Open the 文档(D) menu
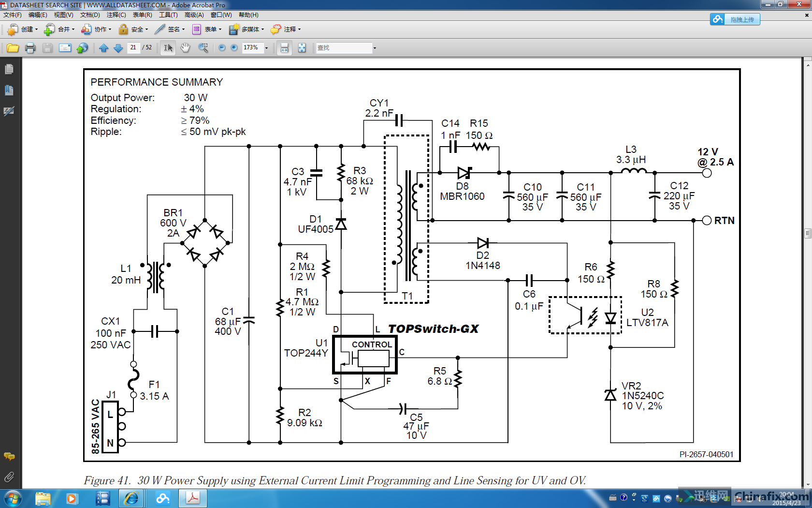This screenshot has height=508, width=812. 90,15
